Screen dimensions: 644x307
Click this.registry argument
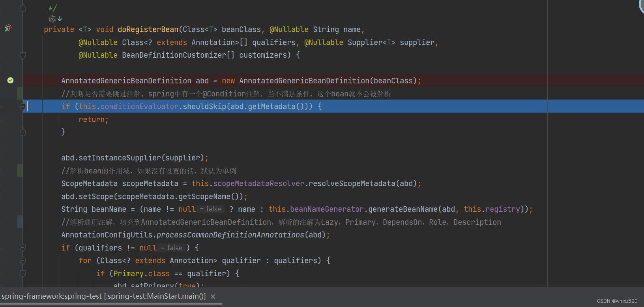(x=492, y=209)
